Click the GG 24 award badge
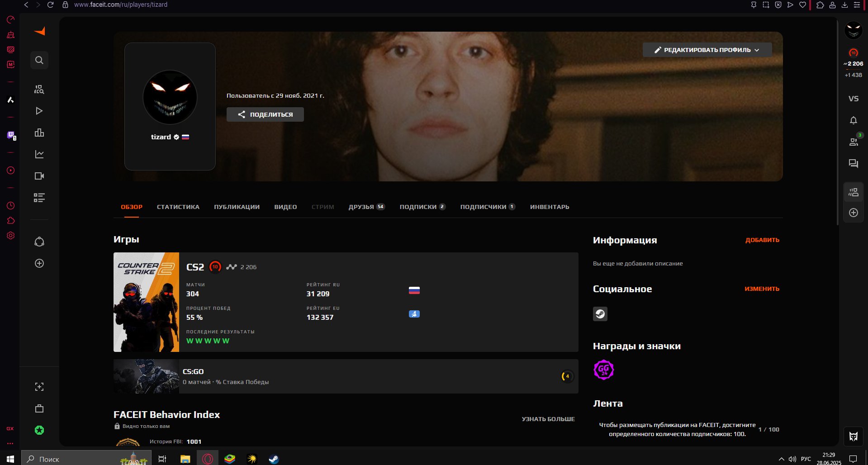This screenshot has height=465, width=868. pos(604,370)
